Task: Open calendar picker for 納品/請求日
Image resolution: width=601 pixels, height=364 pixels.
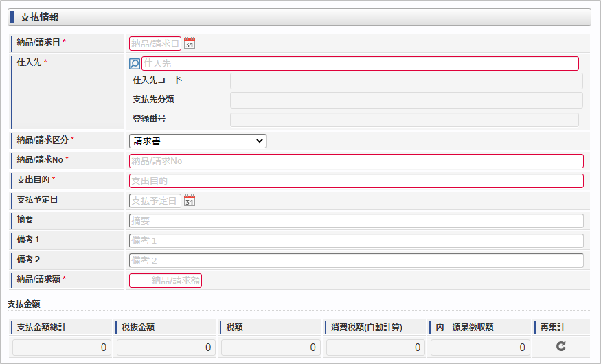Action: [x=190, y=43]
